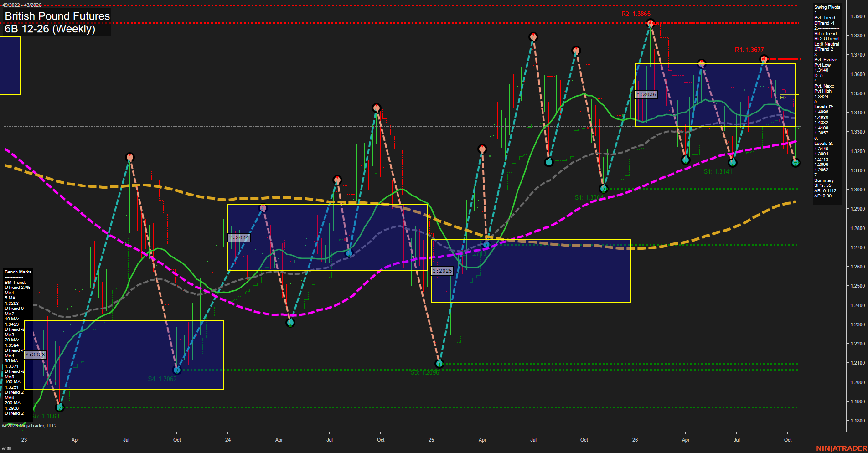
Task: Click the 26 year label on time axis
Action: pyautogui.click(x=635, y=440)
